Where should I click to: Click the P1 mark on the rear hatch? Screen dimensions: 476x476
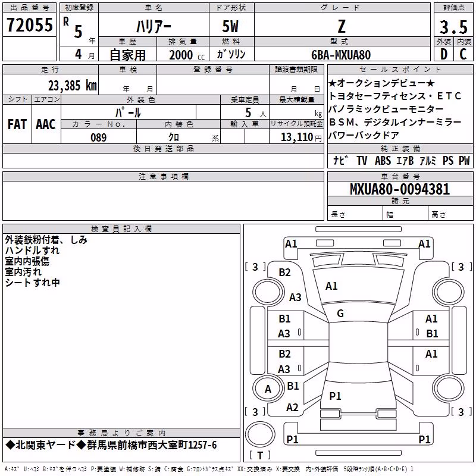[x=335, y=396]
